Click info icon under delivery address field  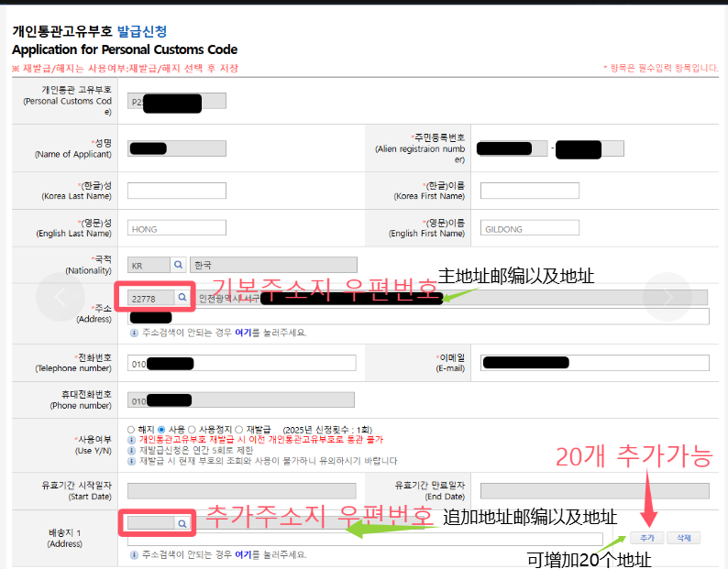[x=134, y=555]
